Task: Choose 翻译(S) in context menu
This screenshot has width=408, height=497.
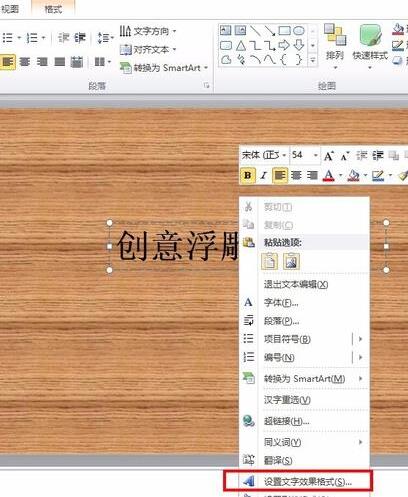Action: point(304,460)
